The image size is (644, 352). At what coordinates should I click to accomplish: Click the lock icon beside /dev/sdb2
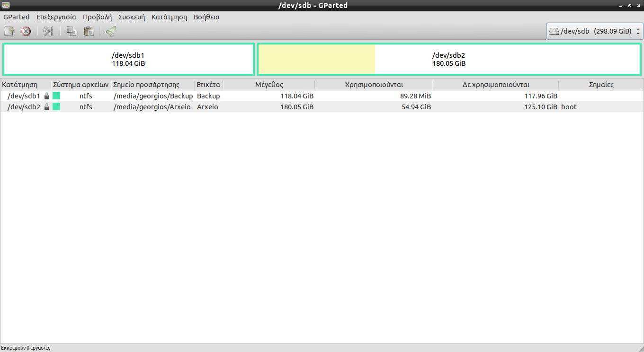pos(47,107)
